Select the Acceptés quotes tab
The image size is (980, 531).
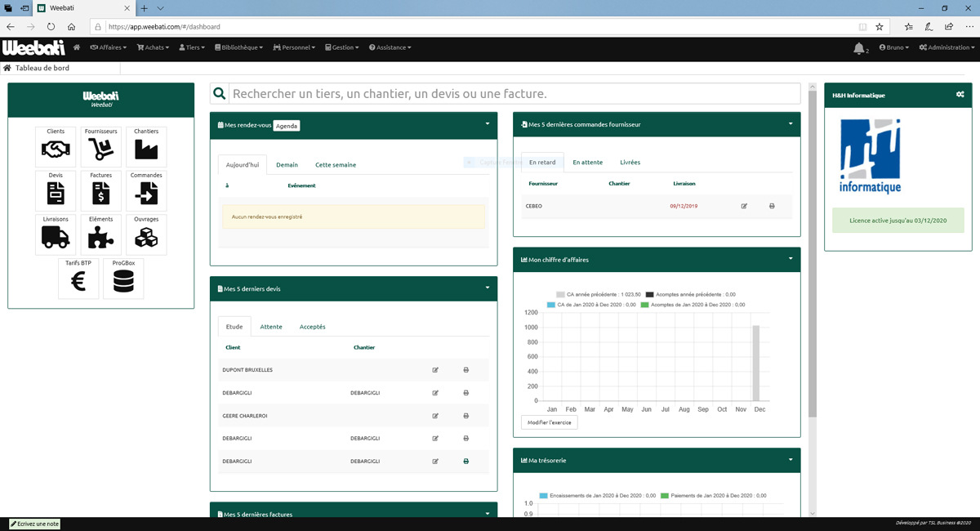coord(312,327)
